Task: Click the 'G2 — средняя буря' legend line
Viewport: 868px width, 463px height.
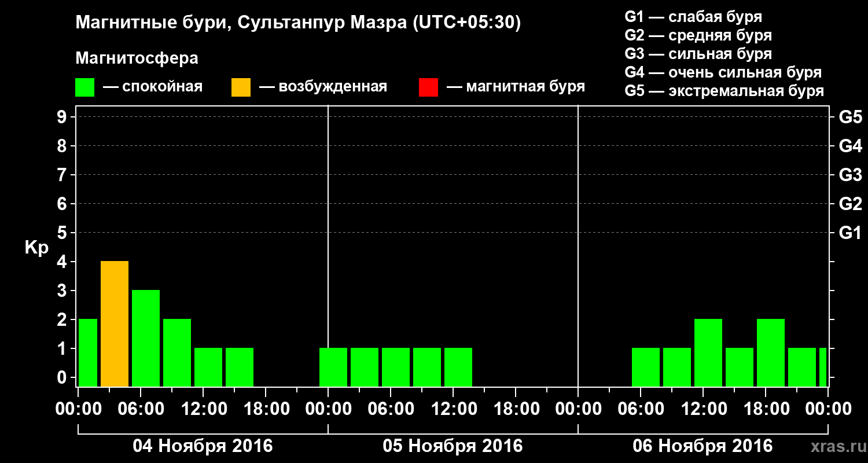Action: click(x=698, y=35)
